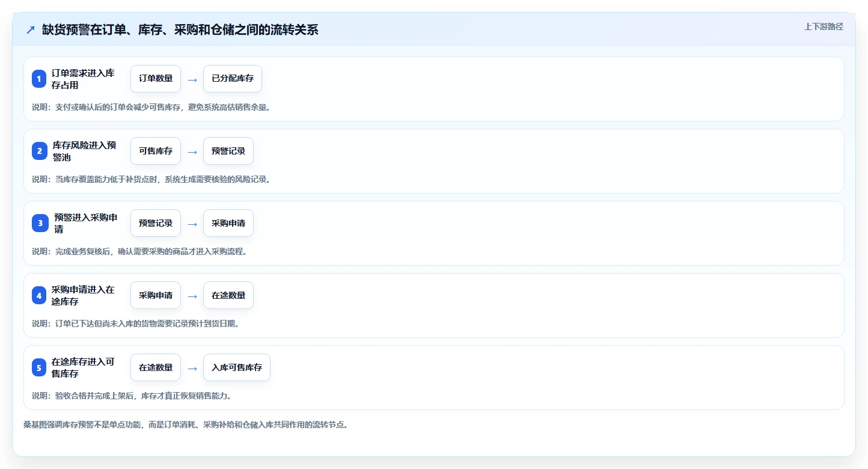Click the step title 库存风险进入预警池

(x=84, y=151)
